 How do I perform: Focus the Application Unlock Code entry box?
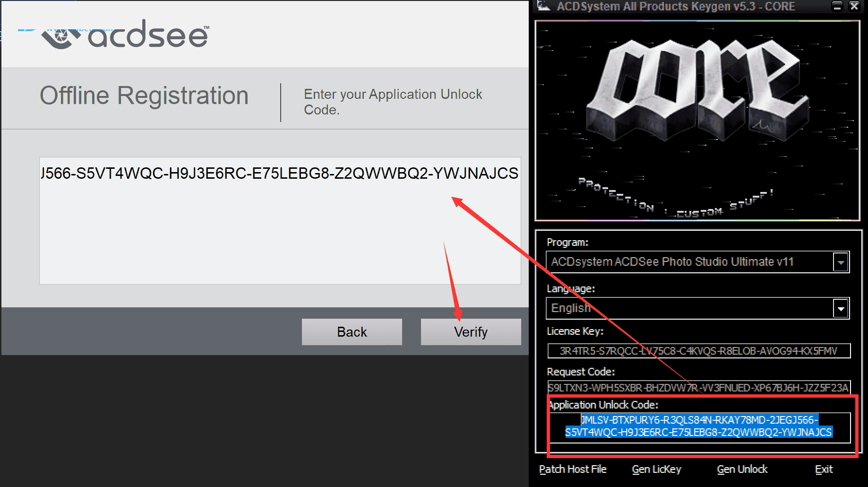click(280, 221)
